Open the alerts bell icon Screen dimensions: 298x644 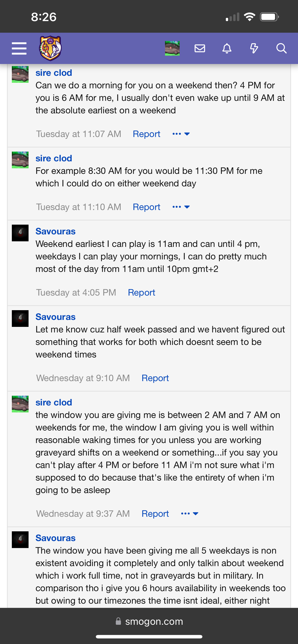pyautogui.click(x=227, y=48)
